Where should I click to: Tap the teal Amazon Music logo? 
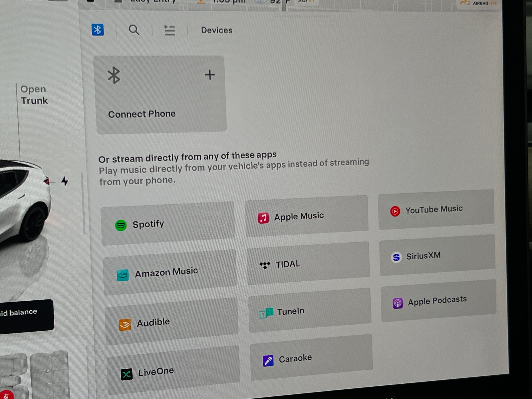[123, 275]
